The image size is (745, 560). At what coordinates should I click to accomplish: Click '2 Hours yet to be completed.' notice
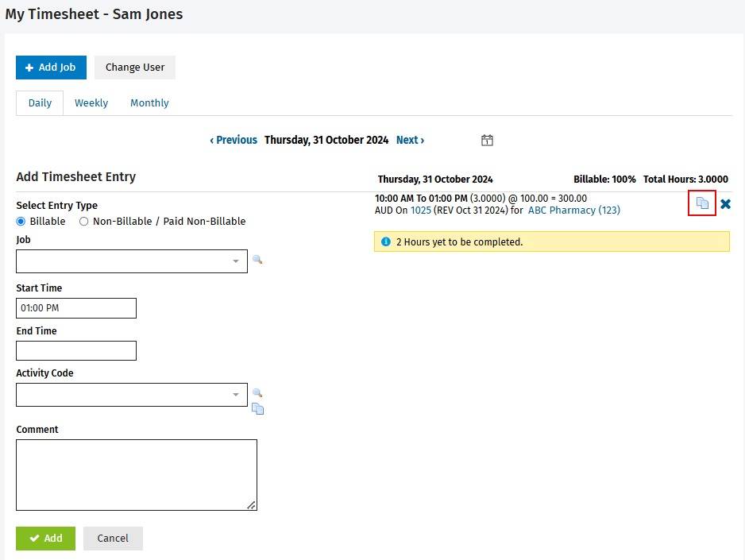(x=552, y=241)
